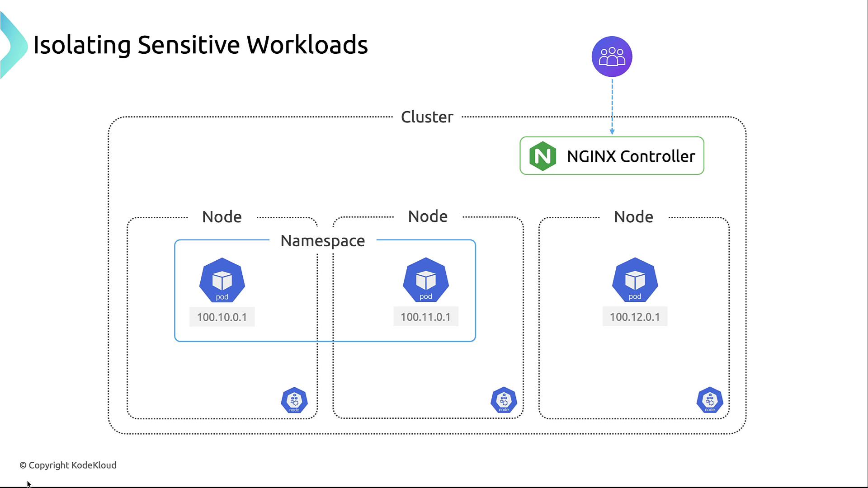Click the NGINX Controller label text
This screenshot has width=868, height=488.
[631, 156]
